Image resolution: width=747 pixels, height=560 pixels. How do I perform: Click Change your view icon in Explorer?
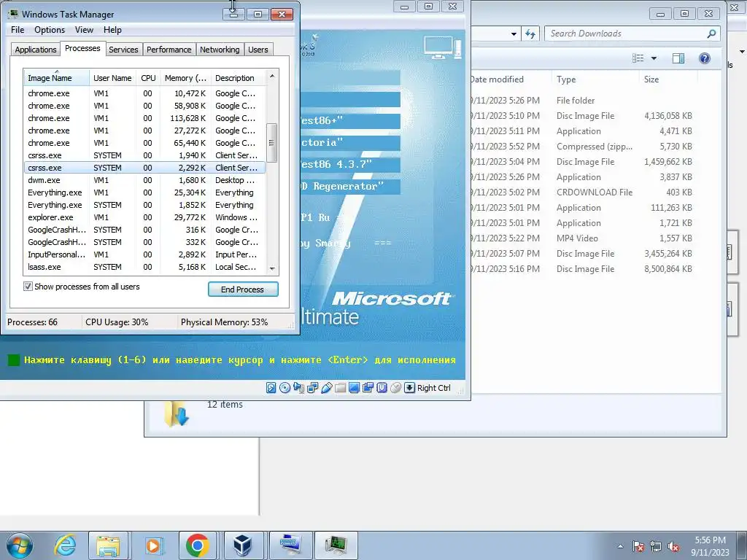638,58
